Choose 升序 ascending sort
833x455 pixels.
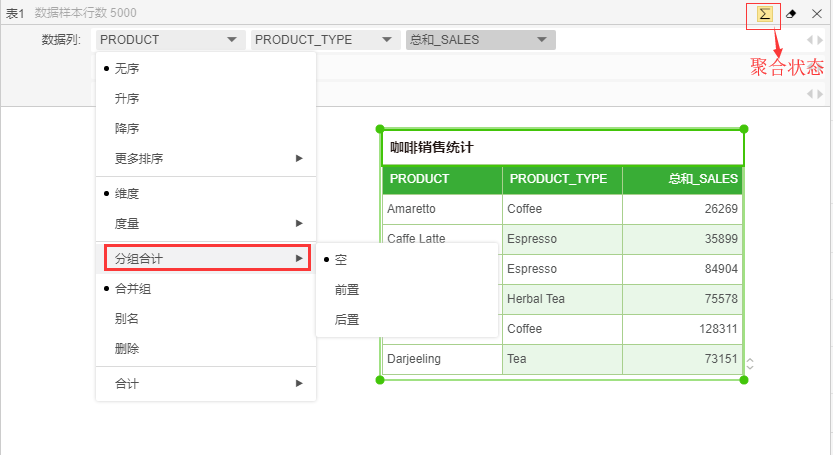[x=127, y=99]
